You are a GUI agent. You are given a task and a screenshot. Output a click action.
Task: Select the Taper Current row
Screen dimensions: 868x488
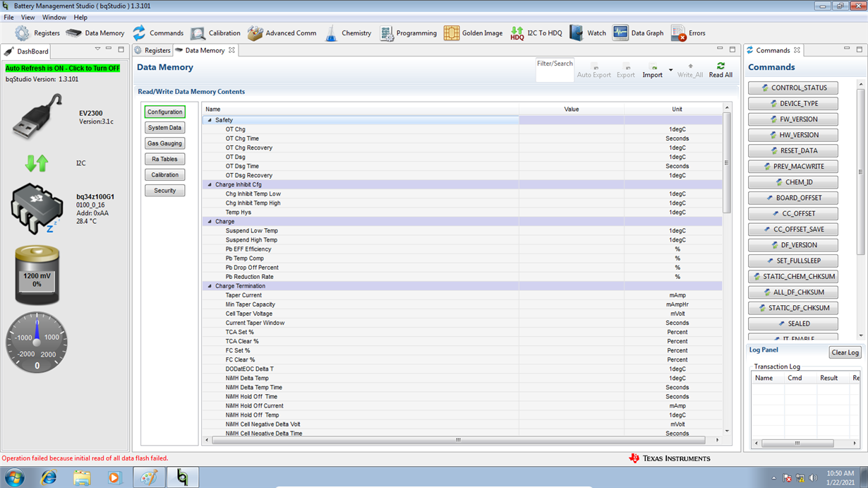pyautogui.click(x=462, y=295)
